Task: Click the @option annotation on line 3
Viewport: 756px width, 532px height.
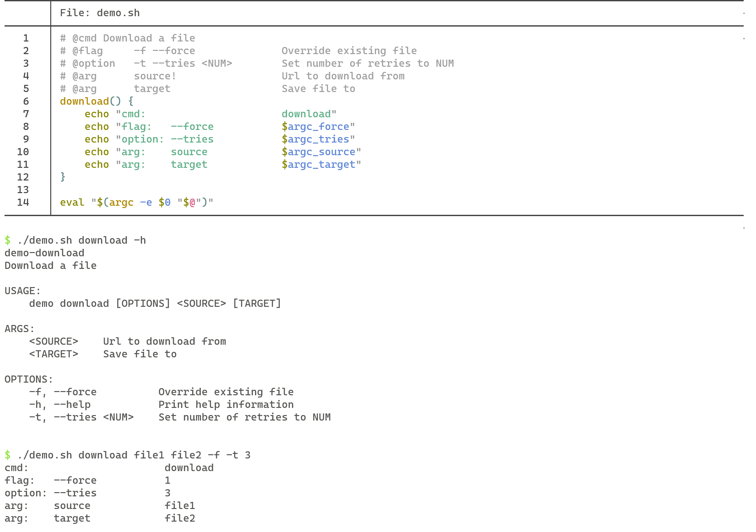Action: (x=93, y=63)
